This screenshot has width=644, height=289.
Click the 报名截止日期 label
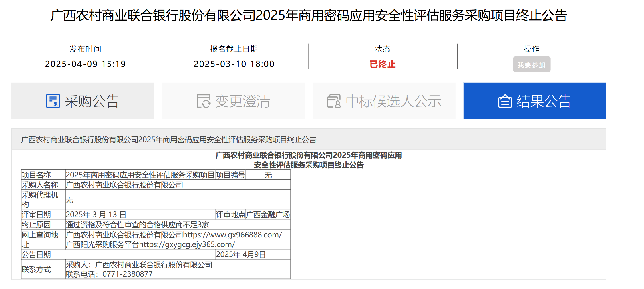click(x=234, y=49)
